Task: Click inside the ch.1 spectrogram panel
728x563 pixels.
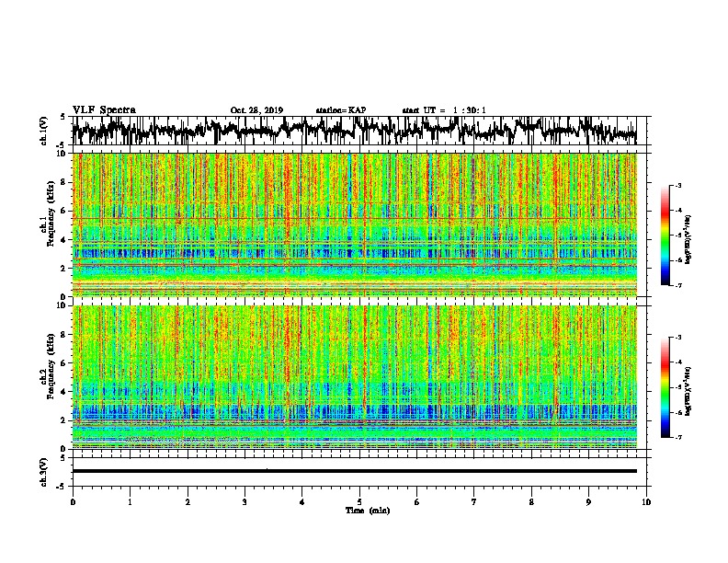Action: coord(354,224)
